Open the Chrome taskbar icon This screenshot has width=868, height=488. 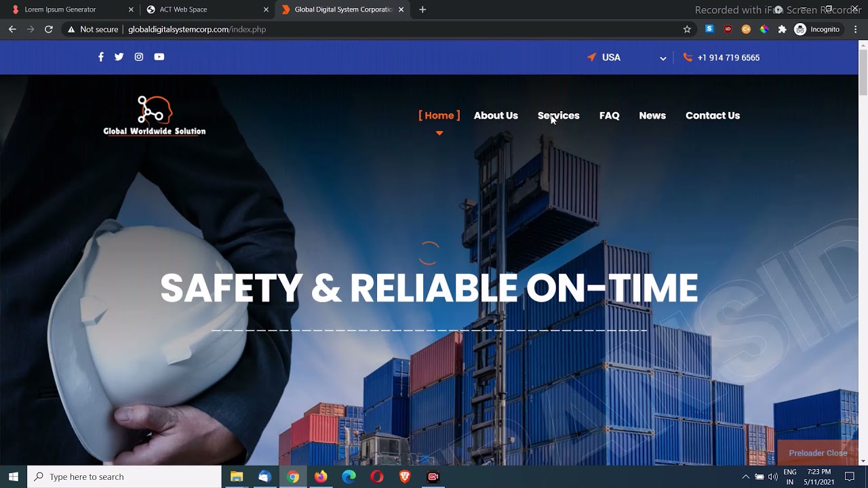[293, 476]
